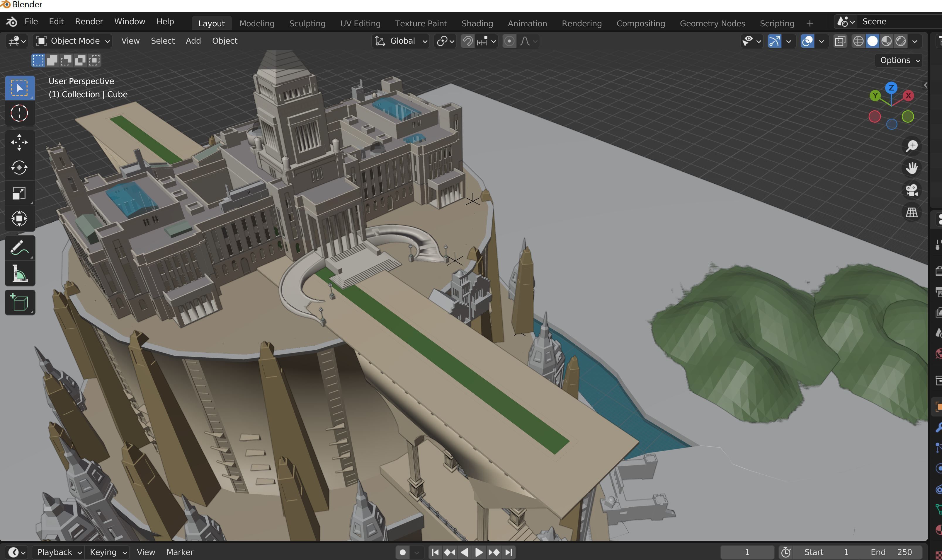This screenshot has width=942, height=560.
Task: Select the Measure tool
Action: tap(20, 273)
